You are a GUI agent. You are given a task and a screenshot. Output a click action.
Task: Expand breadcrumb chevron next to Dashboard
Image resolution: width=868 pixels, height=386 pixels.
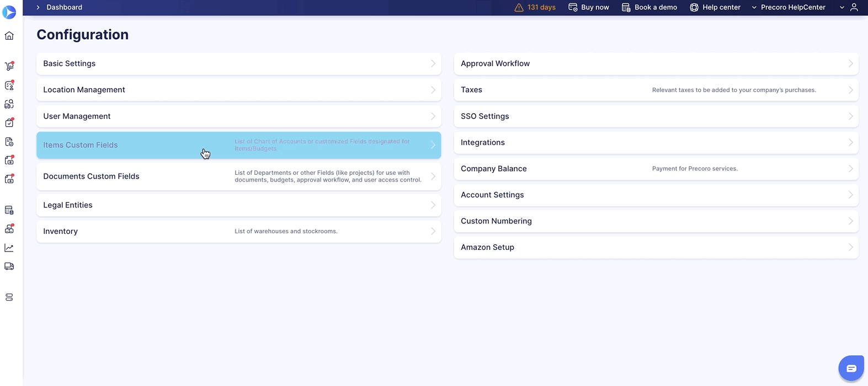[38, 7]
